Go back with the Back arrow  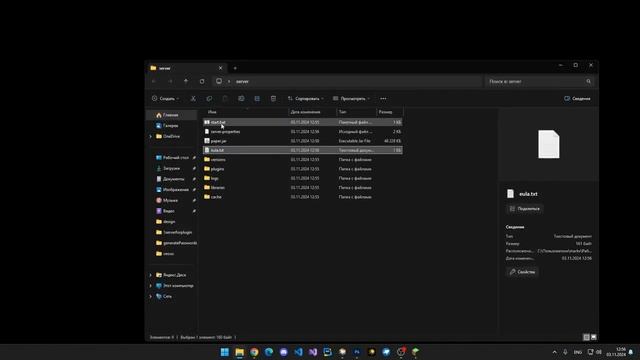click(154, 81)
